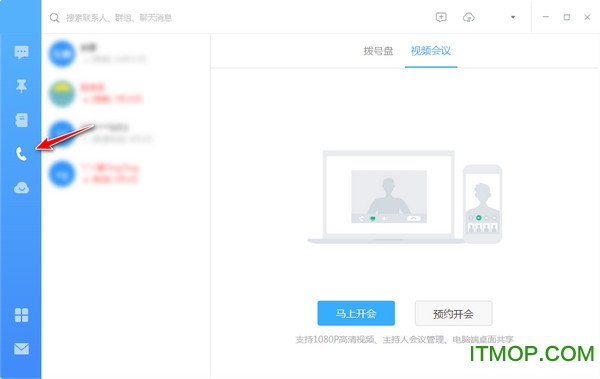This screenshot has height=379, width=600.
Task: Click the 马上开会 button
Action: (x=356, y=313)
